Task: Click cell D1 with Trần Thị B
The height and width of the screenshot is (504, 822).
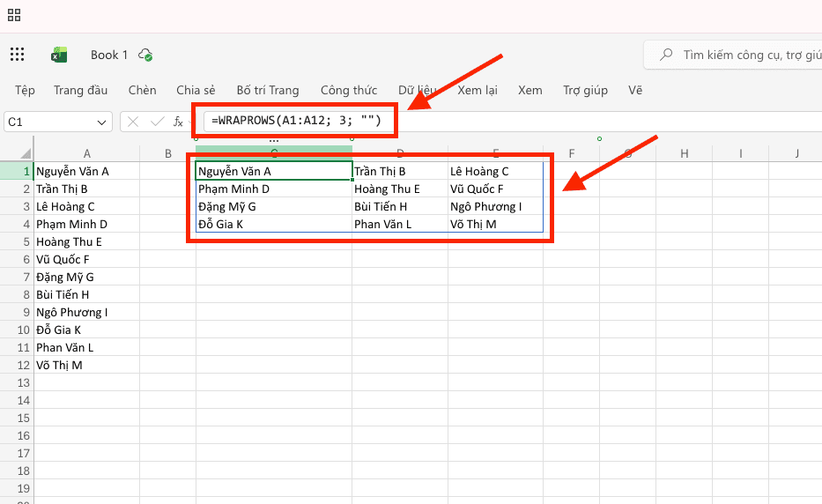Action: (x=400, y=171)
